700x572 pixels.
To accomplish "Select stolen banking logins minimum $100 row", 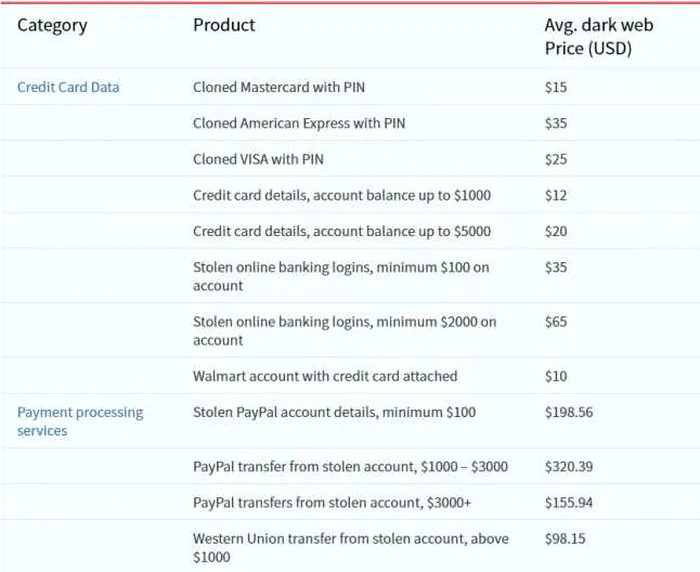I will point(350,276).
